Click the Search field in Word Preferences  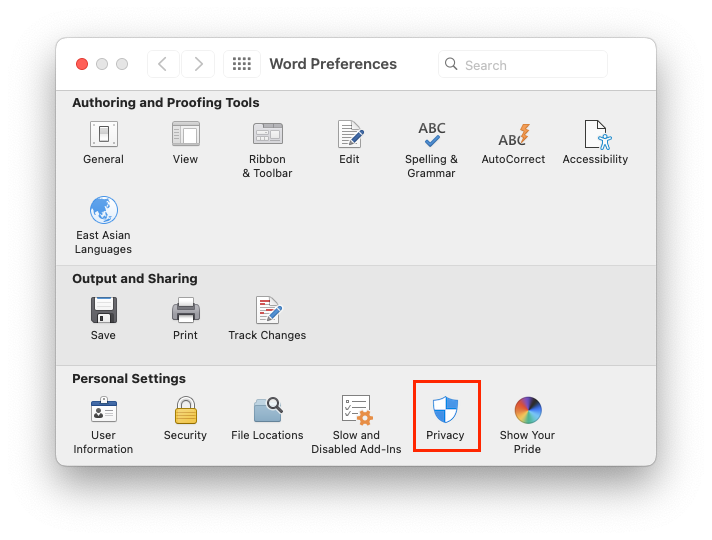click(523, 64)
